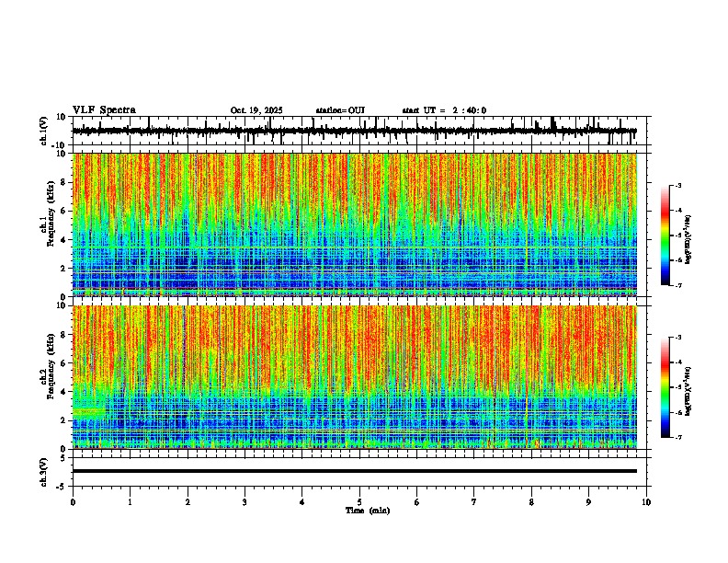Select the date "Oct. 19, 2025"
The width and height of the screenshot is (728, 563).
click(x=256, y=110)
